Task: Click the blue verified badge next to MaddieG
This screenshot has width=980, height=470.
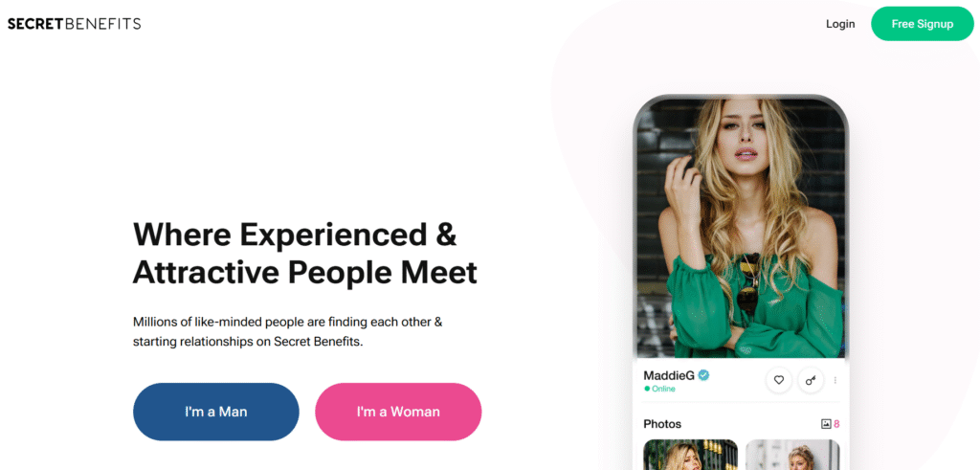Action: point(703,375)
